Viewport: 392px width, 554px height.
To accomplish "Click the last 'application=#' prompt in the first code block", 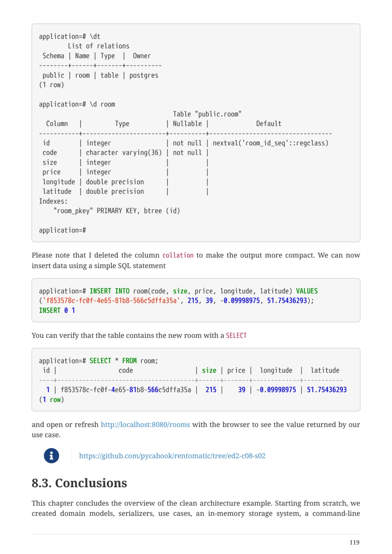I will click(x=62, y=230).
